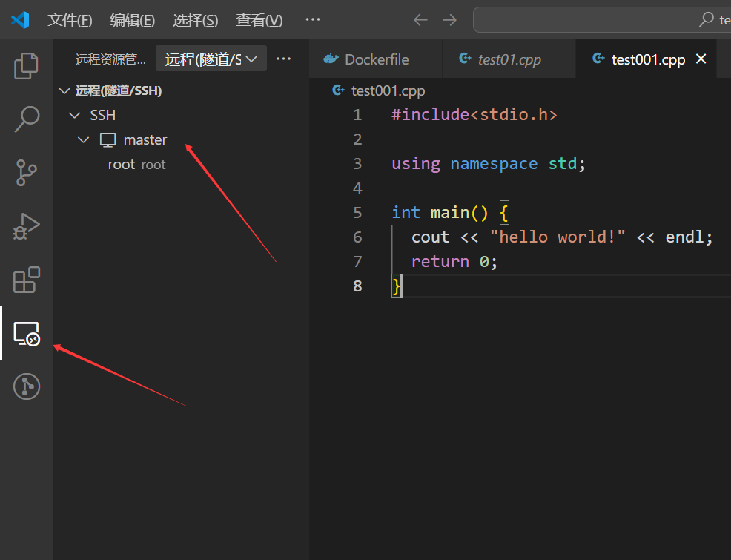This screenshot has width=731, height=560.
Task: Click line number 5 in gutter
Action: (357, 213)
